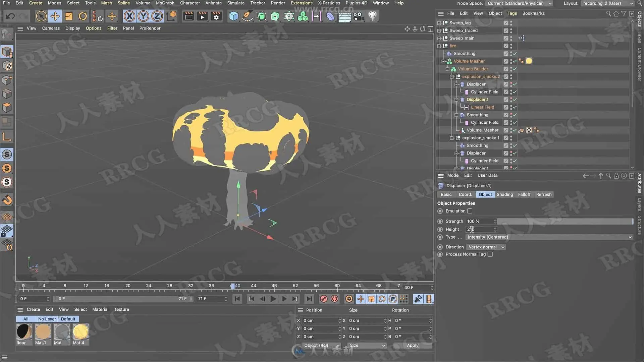Click the search magnifier in Object Manager
The height and width of the screenshot is (362, 644).
(x=608, y=13)
